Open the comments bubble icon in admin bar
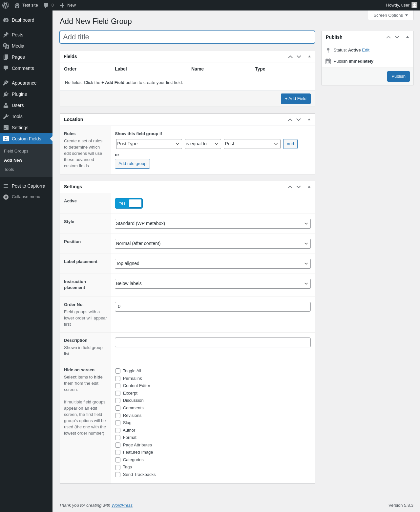Screen dimensions: 420x512 [x=46, y=5]
